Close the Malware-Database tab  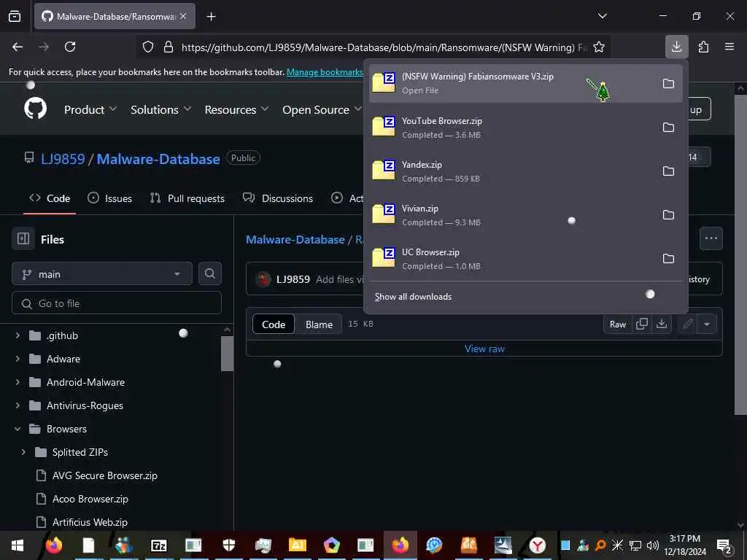coord(183,16)
